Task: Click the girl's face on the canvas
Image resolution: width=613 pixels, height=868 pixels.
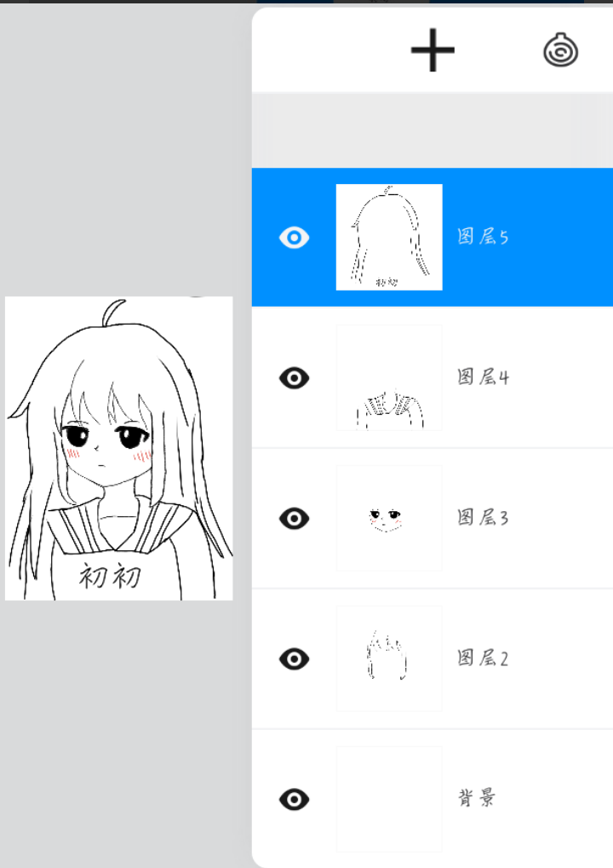Action: click(x=106, y=448)
